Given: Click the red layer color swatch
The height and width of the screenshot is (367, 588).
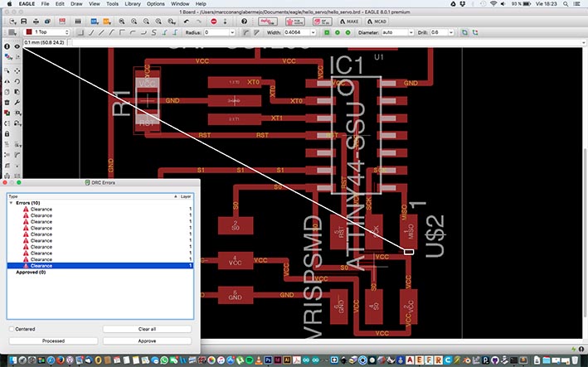Looking at the screenshot, I should tap(29, 32).
